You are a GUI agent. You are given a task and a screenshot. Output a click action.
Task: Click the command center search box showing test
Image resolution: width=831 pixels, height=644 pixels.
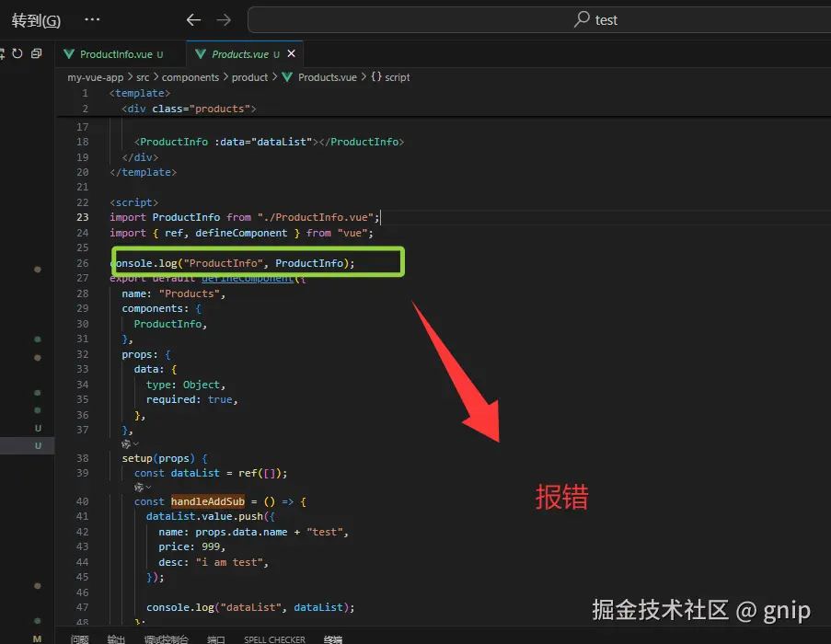(539, 20)
